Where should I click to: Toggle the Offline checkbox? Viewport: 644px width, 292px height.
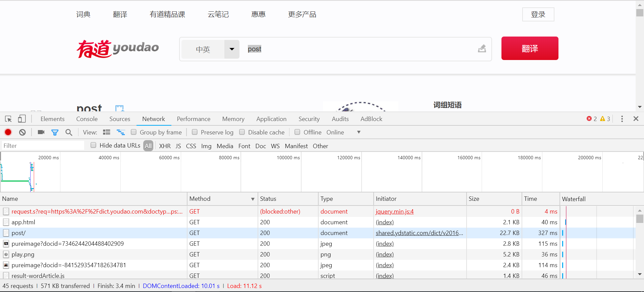297,132
